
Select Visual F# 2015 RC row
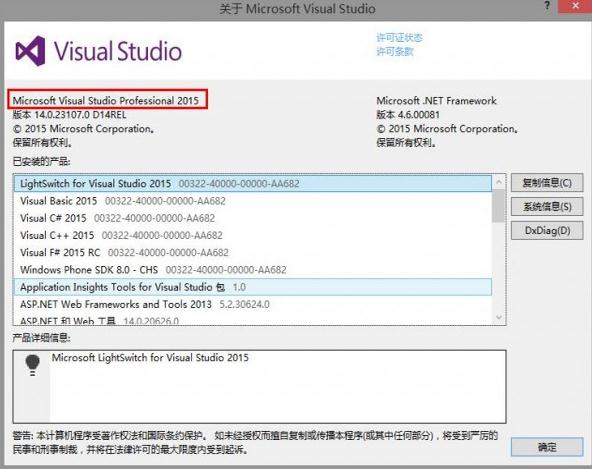(x=253, y=253)
